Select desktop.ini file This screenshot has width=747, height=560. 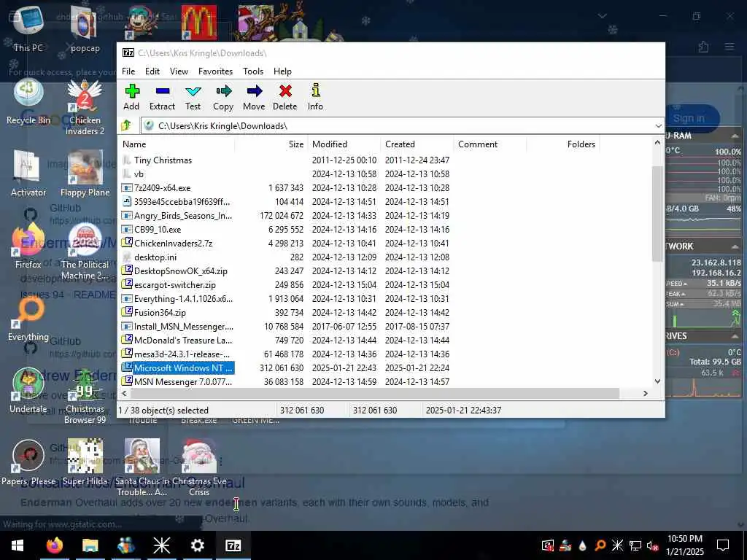[155, 257]
